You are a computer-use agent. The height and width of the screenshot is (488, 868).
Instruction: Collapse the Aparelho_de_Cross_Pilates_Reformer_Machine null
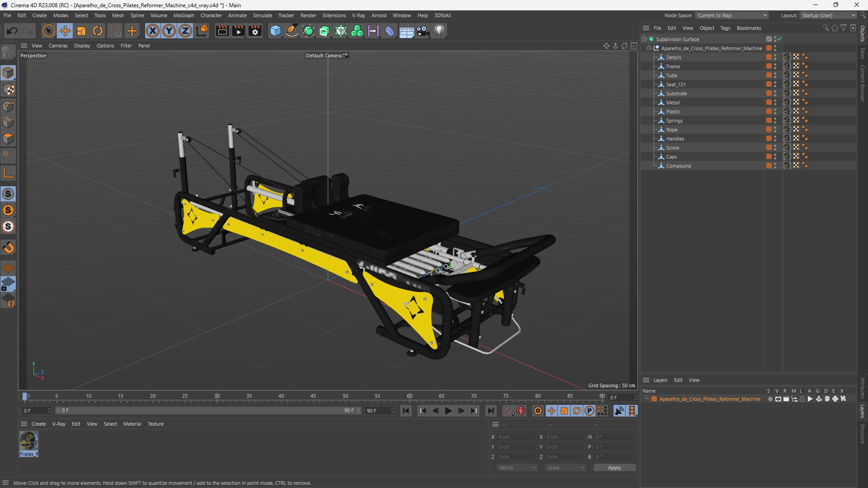point(649,48)
